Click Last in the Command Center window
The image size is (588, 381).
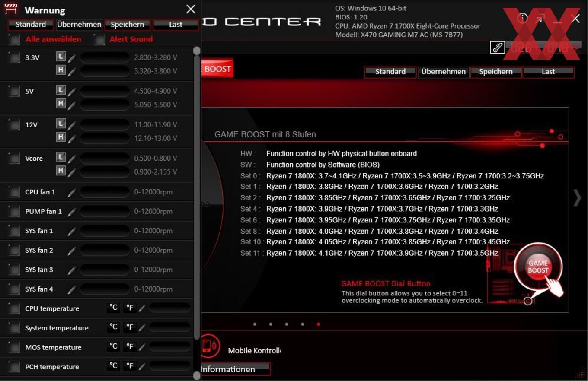[548, 72]
